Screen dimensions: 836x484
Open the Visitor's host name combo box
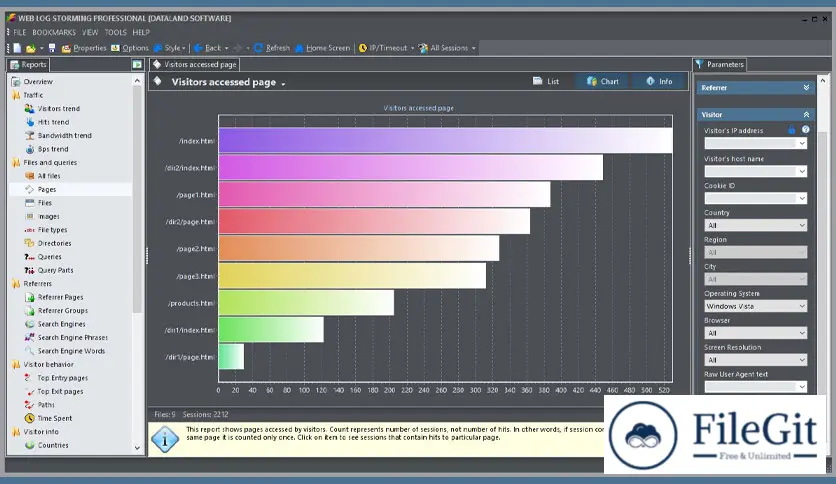(x=755, y=171)
